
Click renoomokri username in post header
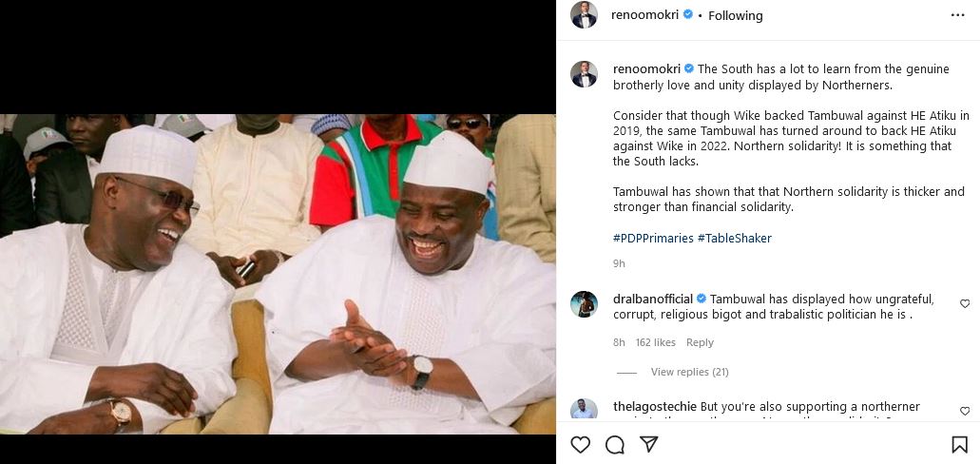click(644, 15)
